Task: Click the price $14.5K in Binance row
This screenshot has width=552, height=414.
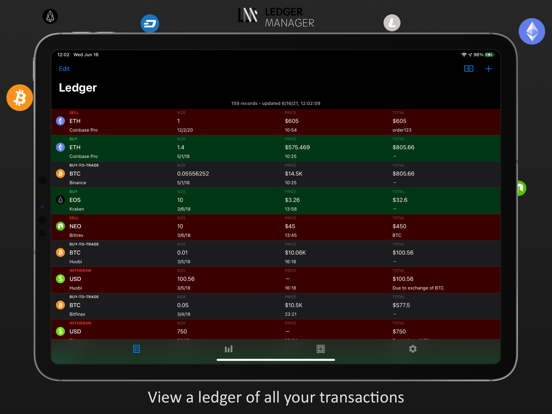Action: 294,174
